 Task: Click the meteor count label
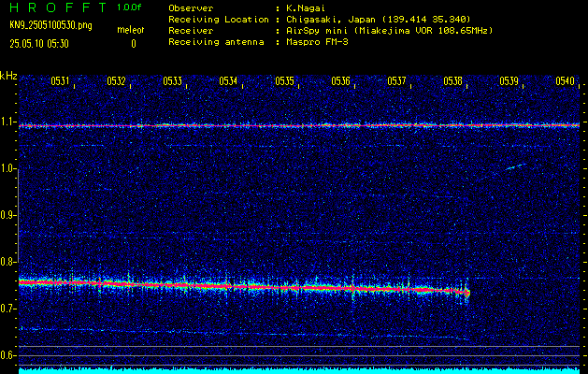click(x=131, y=30)
